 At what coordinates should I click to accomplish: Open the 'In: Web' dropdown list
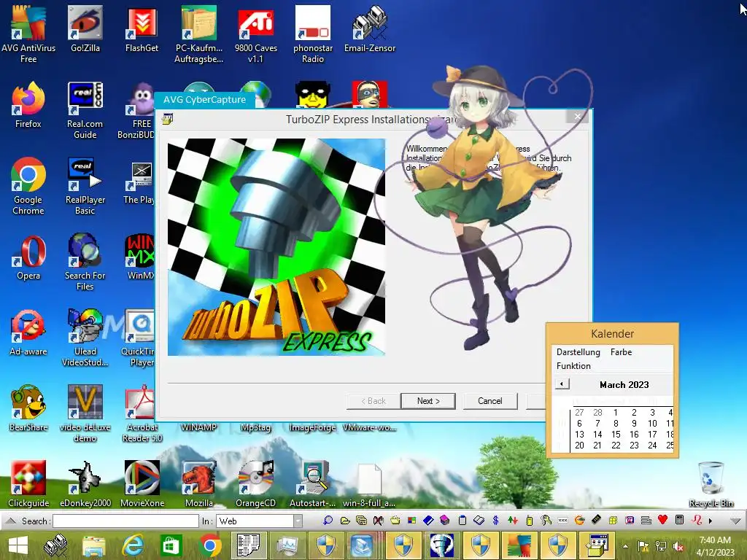pyautogui.click(x=298, y=521)
